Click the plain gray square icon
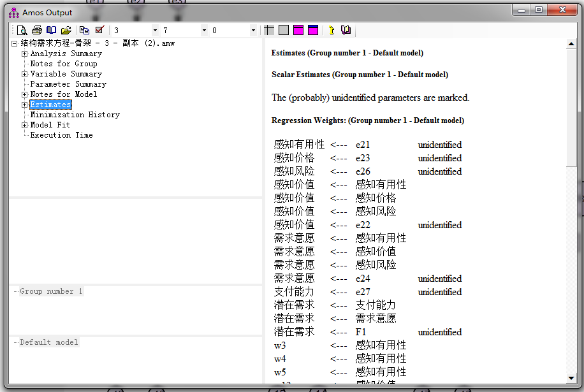Image resolution: width=584 pixels, height=392 pixels. [284, 30]
